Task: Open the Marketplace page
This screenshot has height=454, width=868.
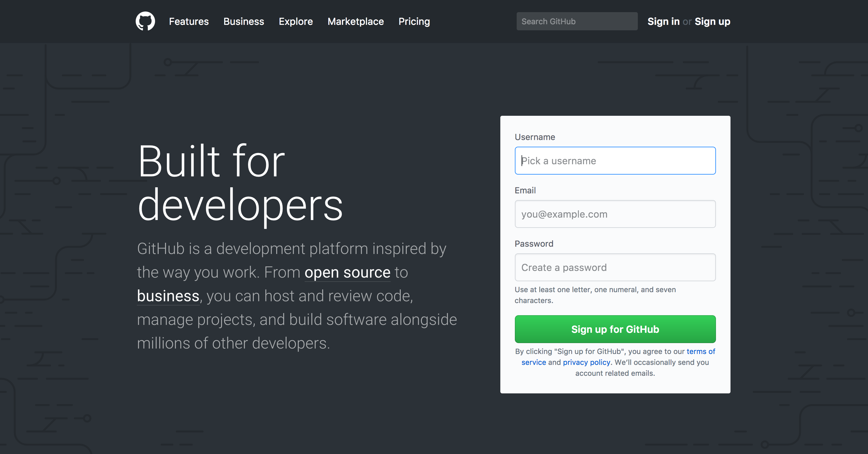Action: pyautogui.click(x=356, y=22)
